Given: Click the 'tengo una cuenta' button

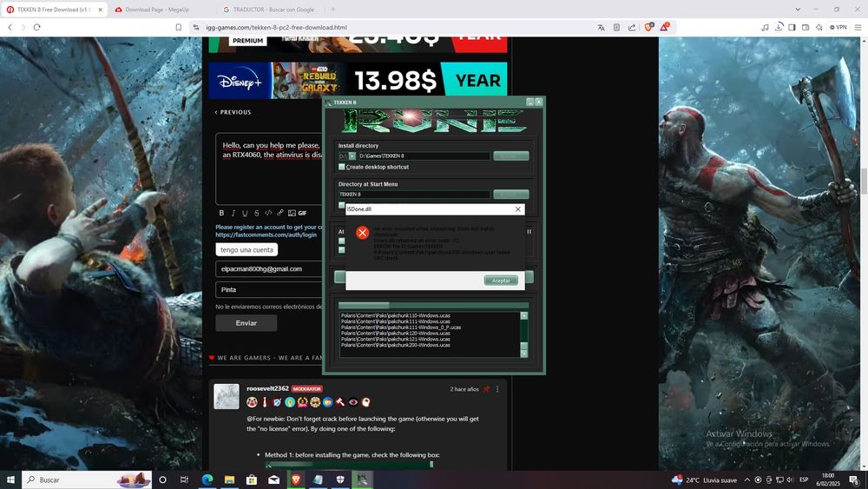Looking at the screenshot, I should (x=247, y=250).
